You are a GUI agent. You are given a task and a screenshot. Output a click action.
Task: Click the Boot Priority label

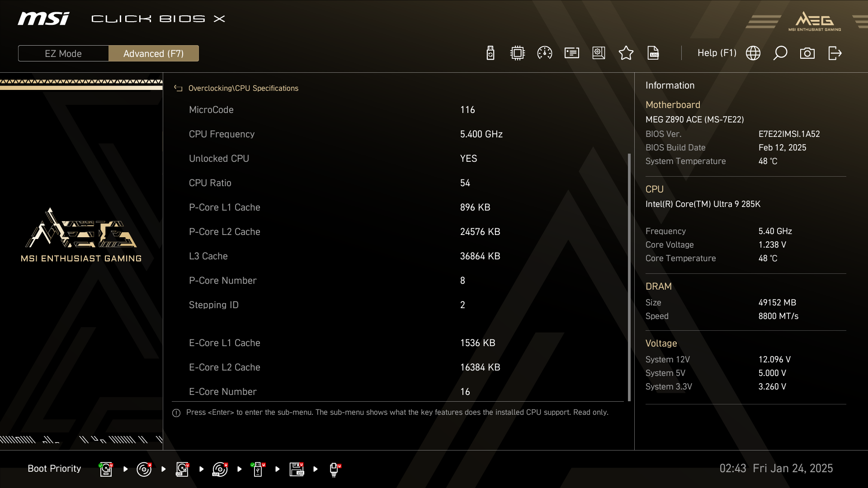pyautogui.click(x=54, y=469)
